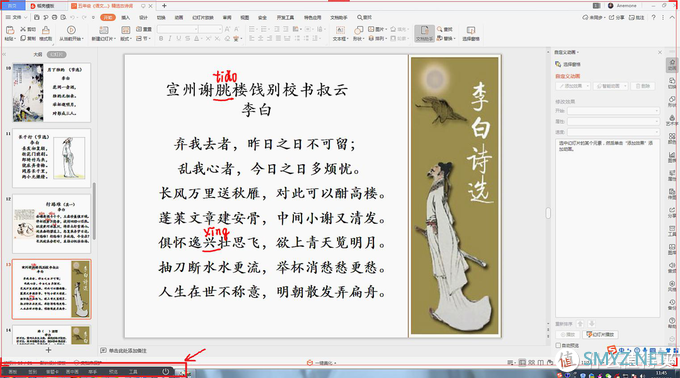Select the Format Painter brush tool

(x=46, y=33)
